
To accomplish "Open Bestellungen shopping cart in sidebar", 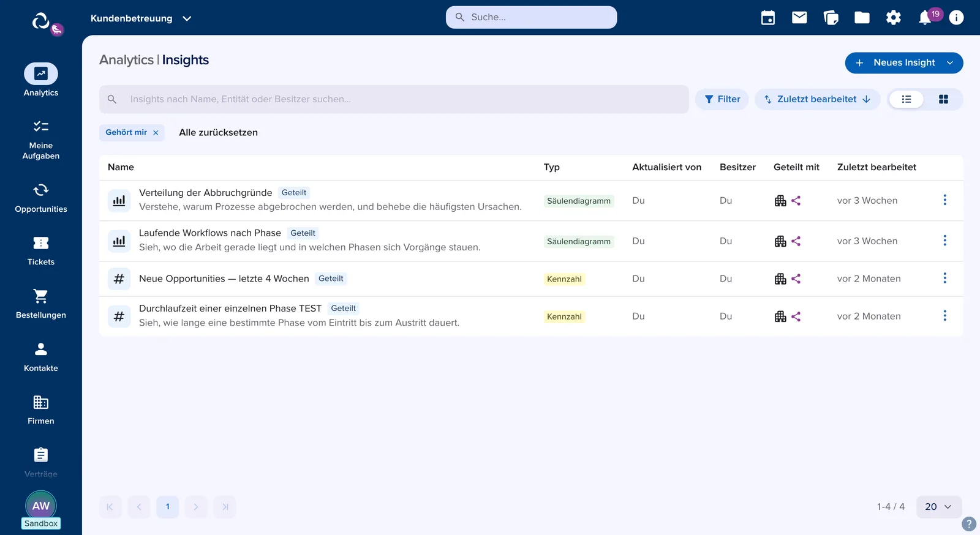I will pyautogui.click(x=41, y=304).
